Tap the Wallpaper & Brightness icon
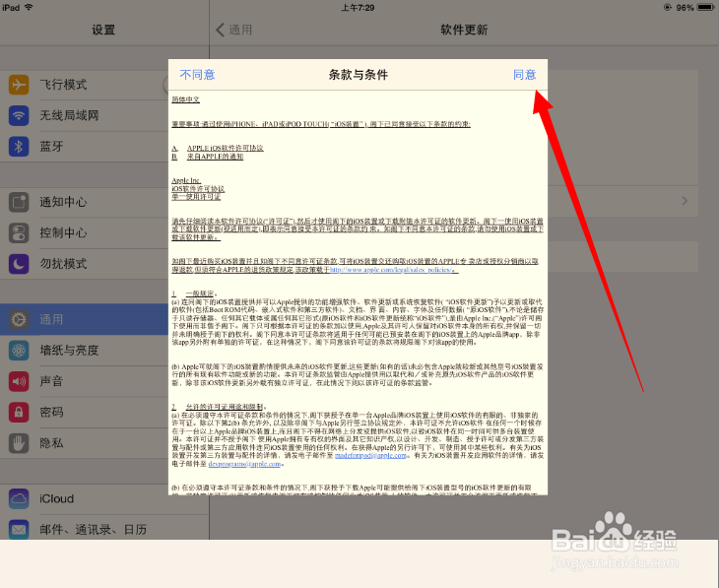This screenshot has width=719, height=588. pyautogui.click(x=19, y=351)
